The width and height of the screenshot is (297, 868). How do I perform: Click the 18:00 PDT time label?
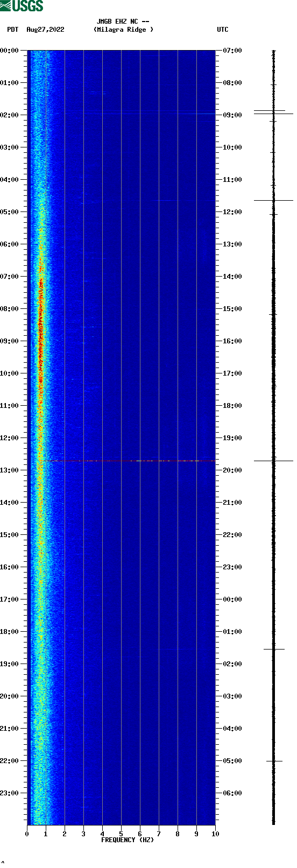click(x=10, y=632)
